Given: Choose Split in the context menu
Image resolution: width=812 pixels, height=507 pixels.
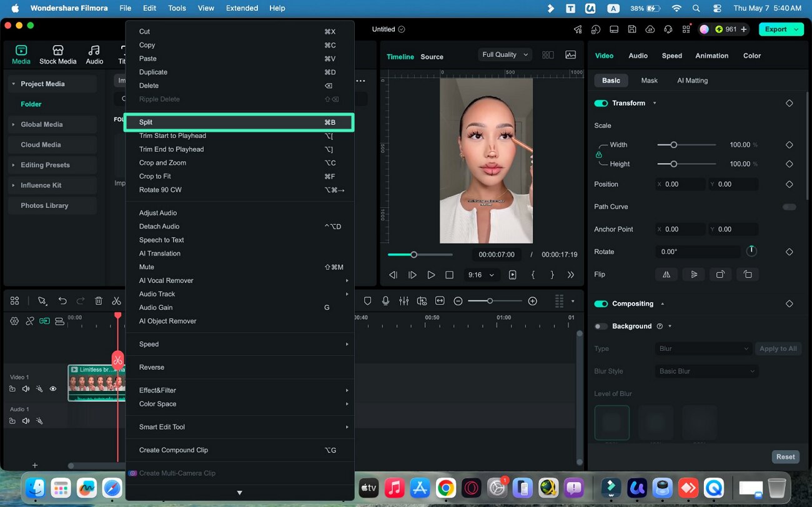Looking at the screenshot, I should click(x=239, y=122).
